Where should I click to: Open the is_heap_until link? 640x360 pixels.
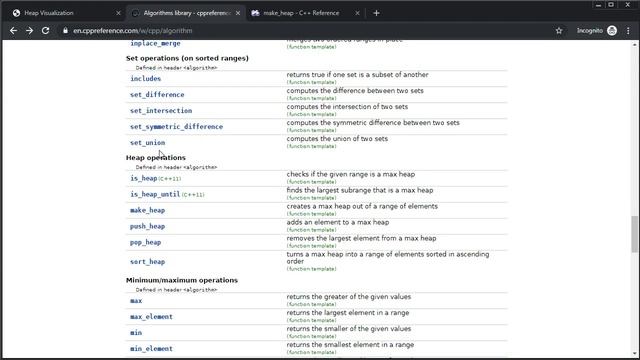coord(155,194)
